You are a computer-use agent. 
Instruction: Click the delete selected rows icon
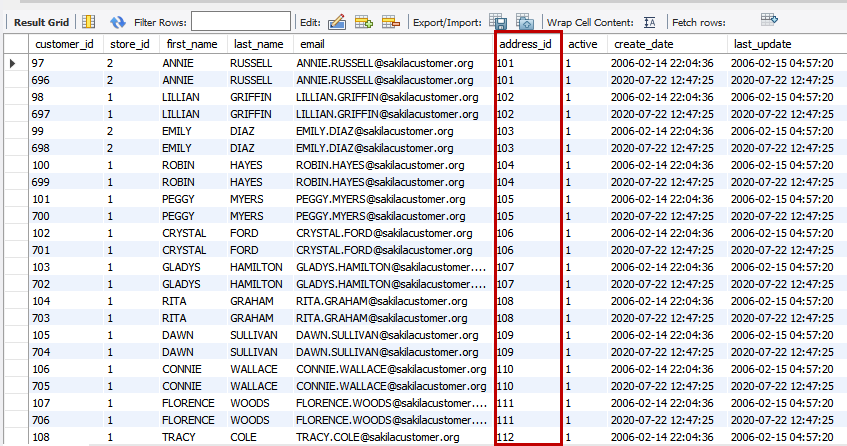[x=391, y=21]
